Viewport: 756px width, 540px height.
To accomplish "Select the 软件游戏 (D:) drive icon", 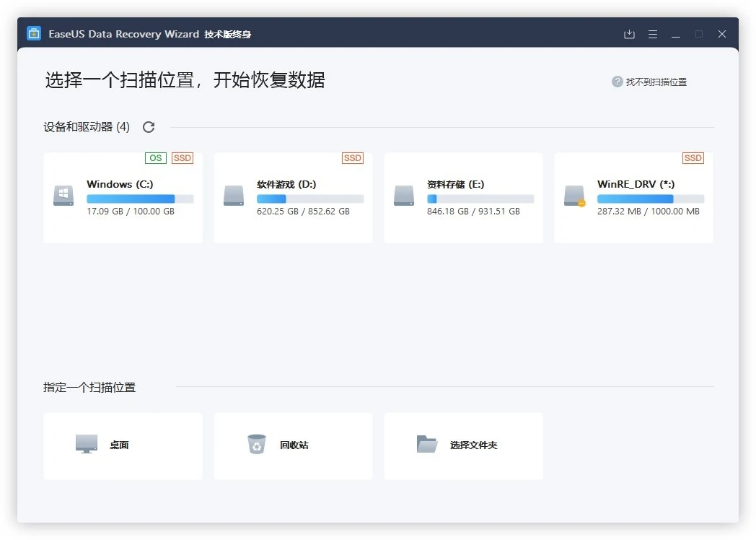I will pos(234,196).
